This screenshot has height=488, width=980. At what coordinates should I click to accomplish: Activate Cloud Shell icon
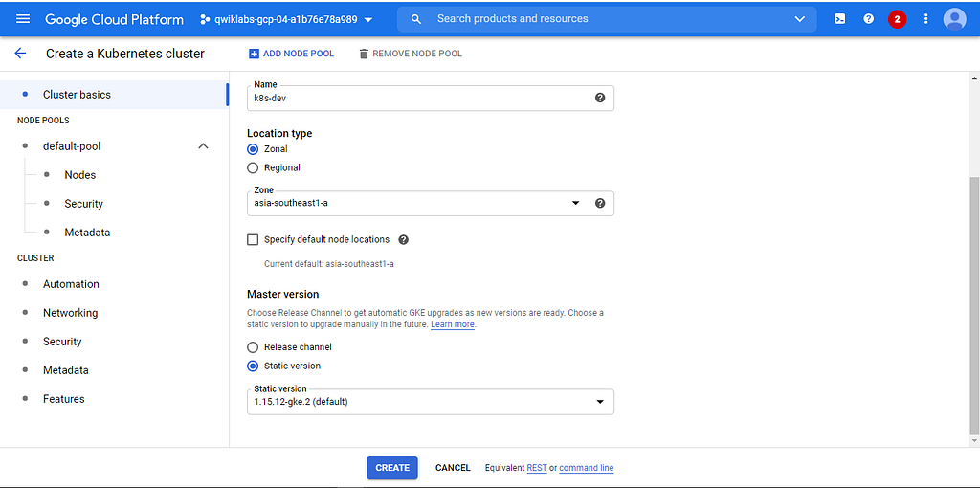[x=839, y=19]
